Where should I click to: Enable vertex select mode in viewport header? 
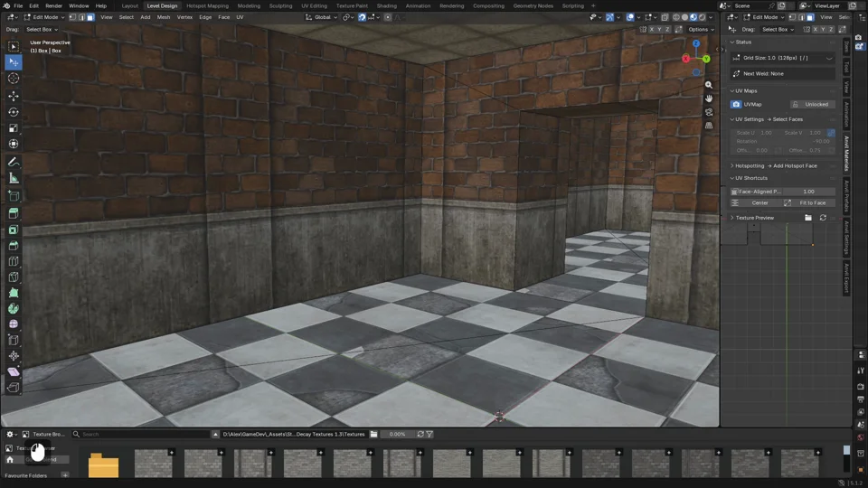pos(72,17)
